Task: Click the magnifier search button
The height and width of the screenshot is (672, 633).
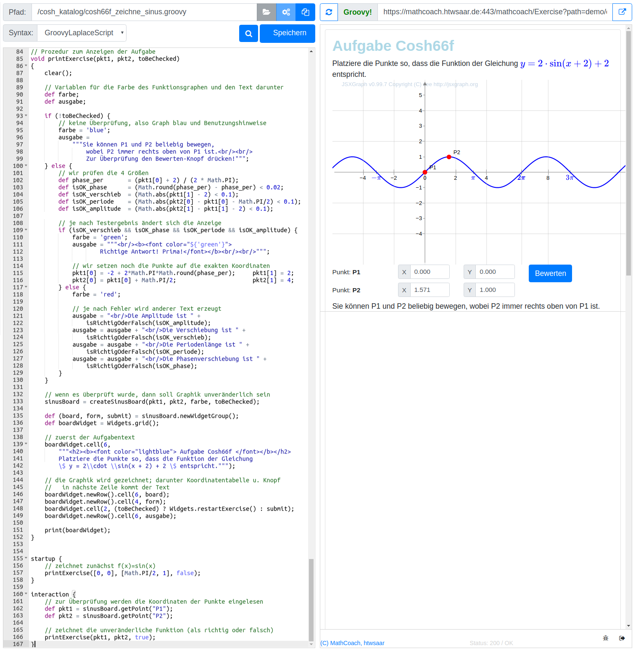Action: point(248,34)
